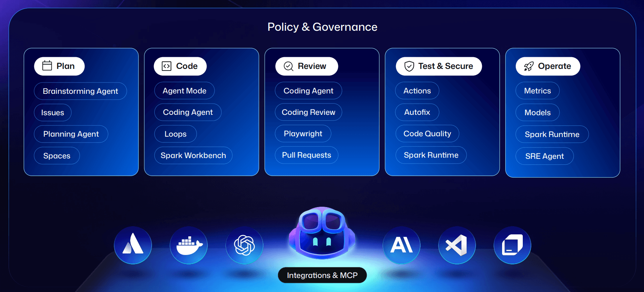Viewport: 644px width, 292px height.
Task: Click the Copilot robot mascot
Action: [x=322, y=233]
